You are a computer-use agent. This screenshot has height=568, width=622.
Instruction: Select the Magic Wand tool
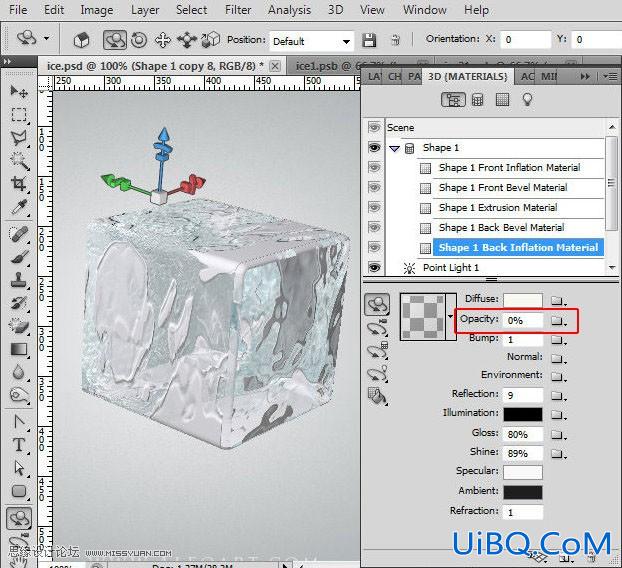click(19, 161)
